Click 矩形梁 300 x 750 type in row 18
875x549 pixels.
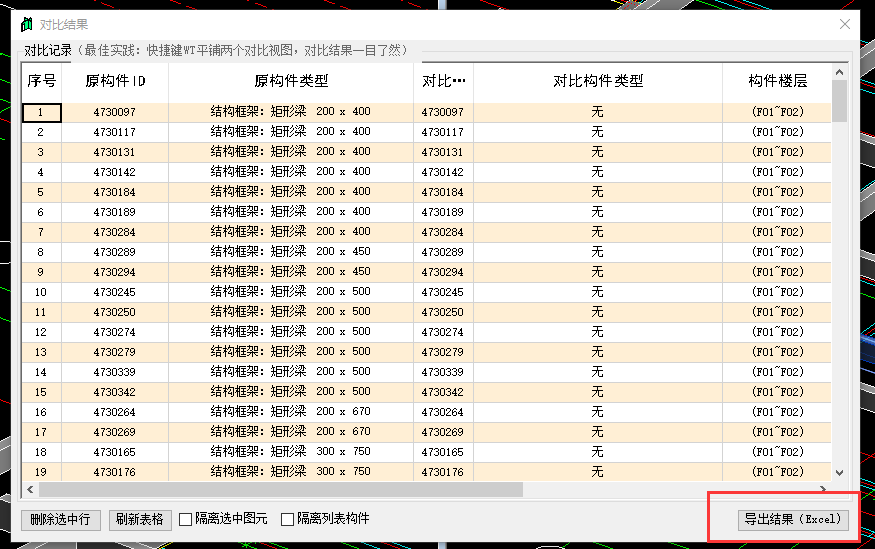291,452
